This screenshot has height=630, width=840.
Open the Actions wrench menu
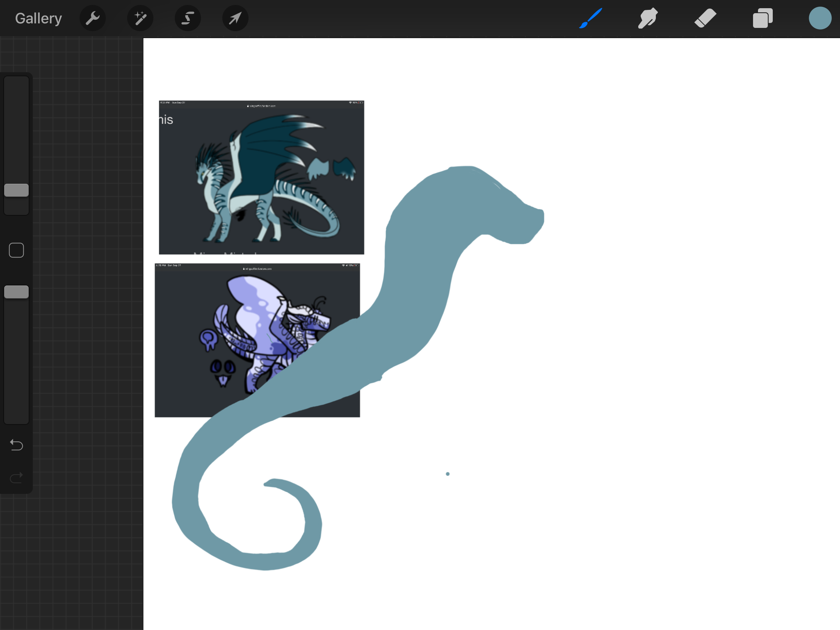pyautogui.click(x=93, y=18)
